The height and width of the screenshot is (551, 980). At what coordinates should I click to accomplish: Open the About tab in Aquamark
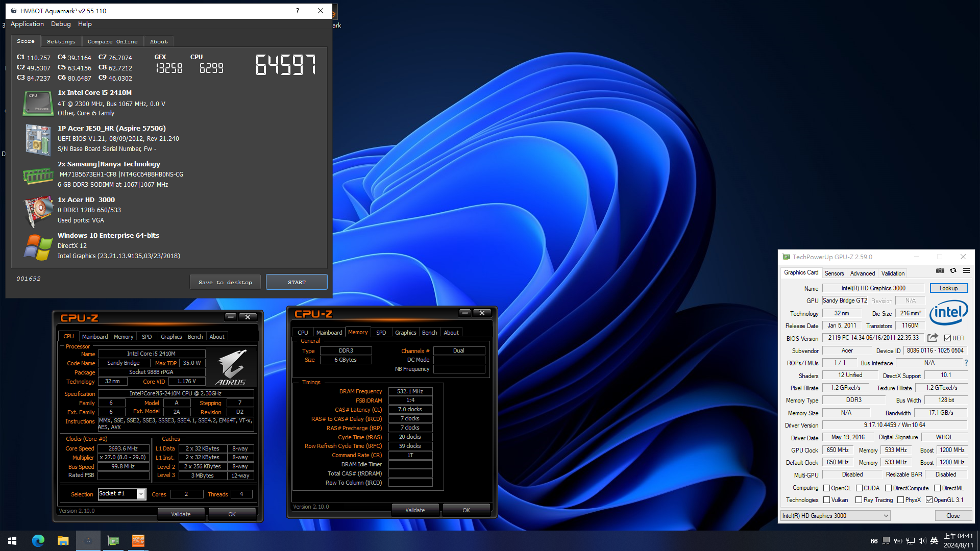(159, 41)
